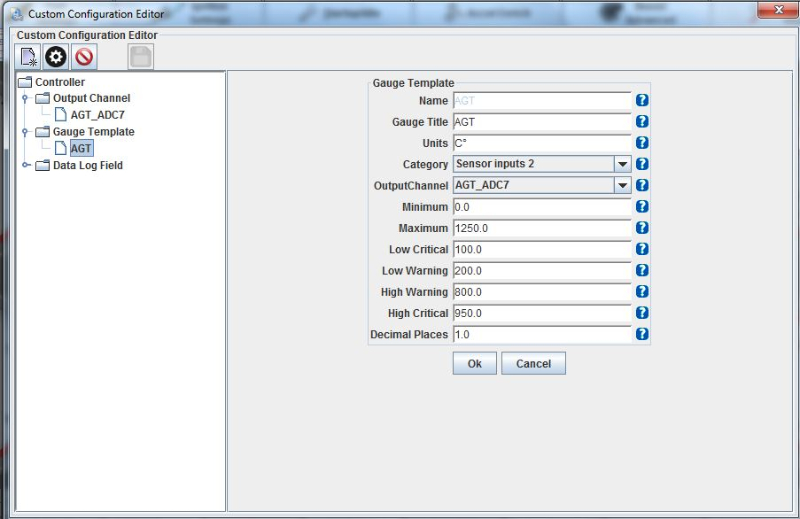Image resolution: width=800 pixels, height=519 pixels.
Task: Collapse the Output Channel tree node
Action: pos(26,98)
